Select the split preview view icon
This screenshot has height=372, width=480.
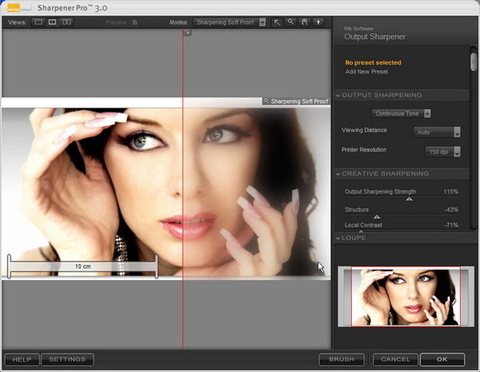point(52,22)
